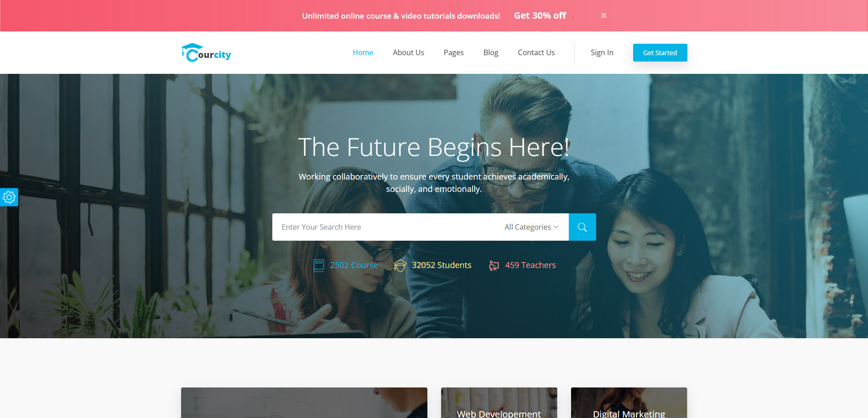The height and width of the screenshot is (418, 868).
Task: Go to the Home menu item
Action: 363,52
